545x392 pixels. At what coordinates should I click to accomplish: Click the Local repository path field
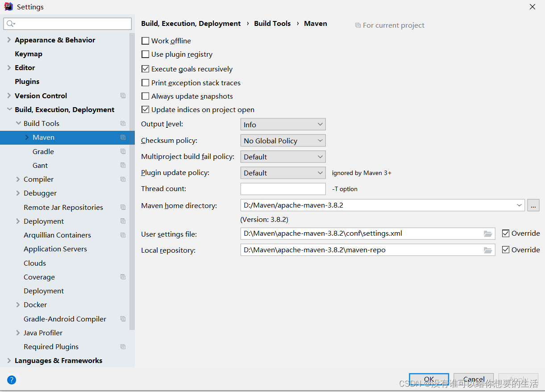pyautogui.click(x=368, y=250)
